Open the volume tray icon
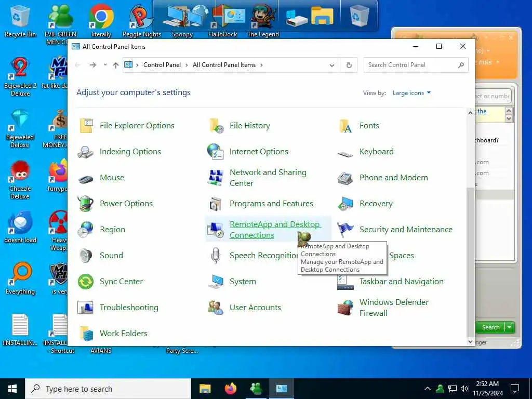Viewport: 532px width, 399px height. pyautogui.click(x=464, y=389)
